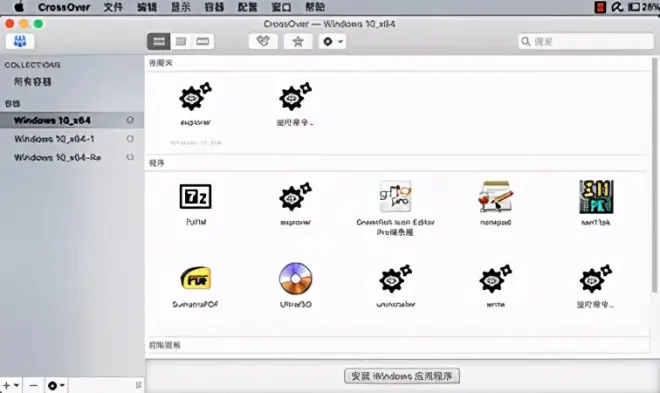Click the input method menu bar icon
The height and width of the screenshot is (393, 660).
(617, 7)
